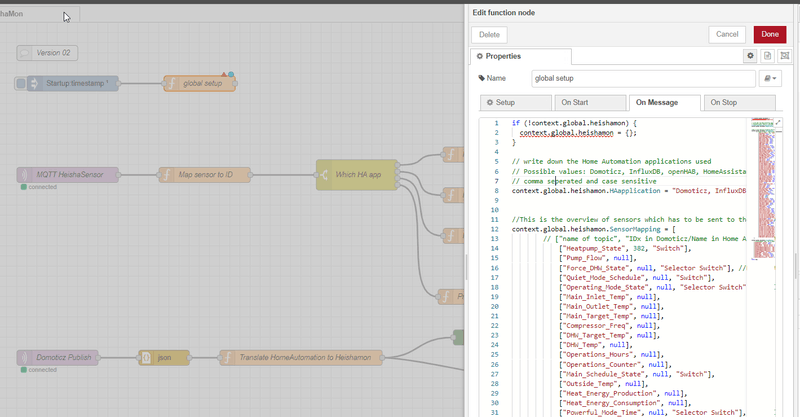Select the MQTT HeishaSensor input node

66,175
